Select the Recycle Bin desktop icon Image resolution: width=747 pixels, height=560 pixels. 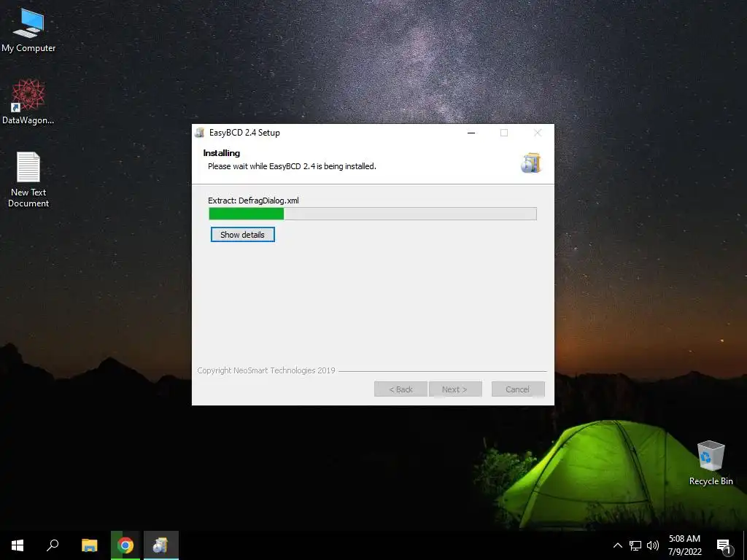click(x=711, y=463)
